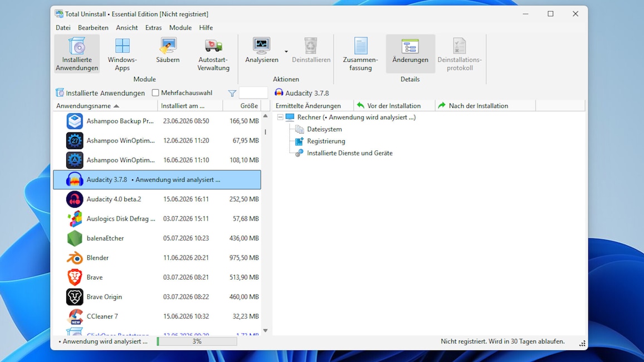Viewport: 644px width, 362px height.
Task: Open the Analysieren dropdown arrow
Action: point(286,52)
